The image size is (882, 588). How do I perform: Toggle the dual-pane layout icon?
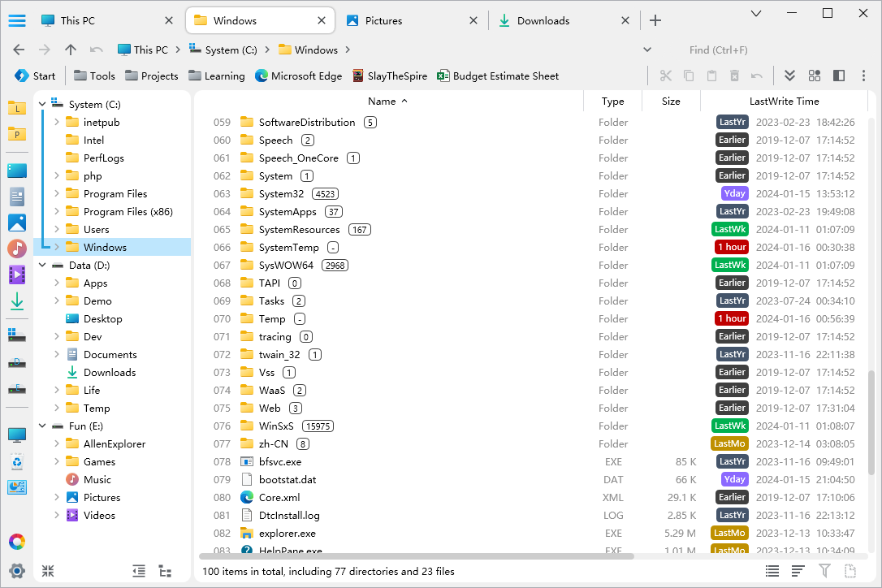pos(839,76)
